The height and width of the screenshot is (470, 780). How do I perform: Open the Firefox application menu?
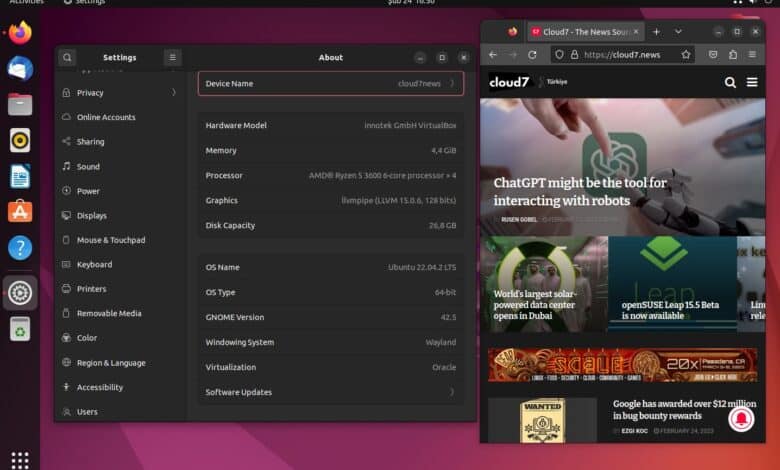(752, 55)
